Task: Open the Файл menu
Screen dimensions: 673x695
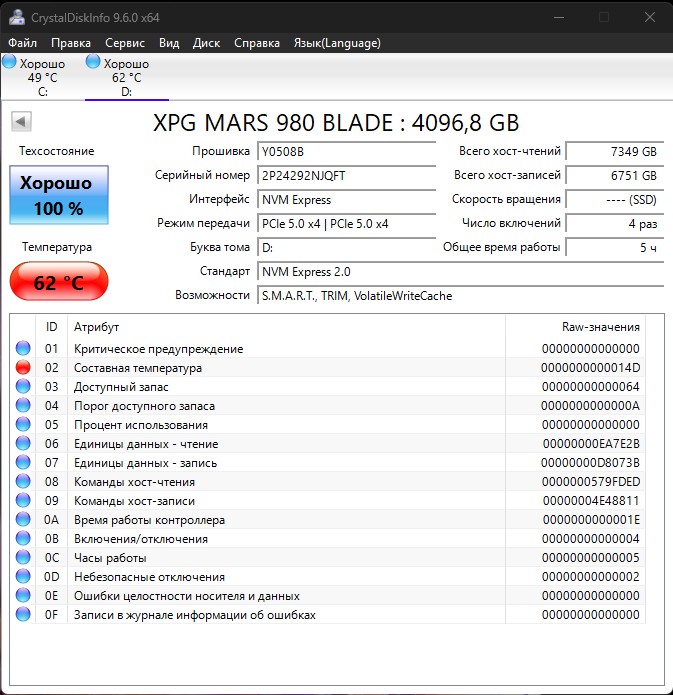Action: 22,43
